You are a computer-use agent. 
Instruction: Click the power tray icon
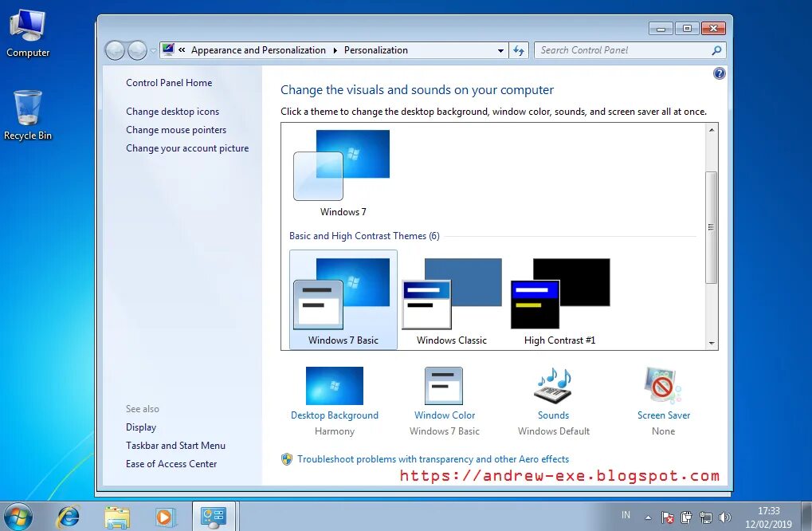coord(686,517)
